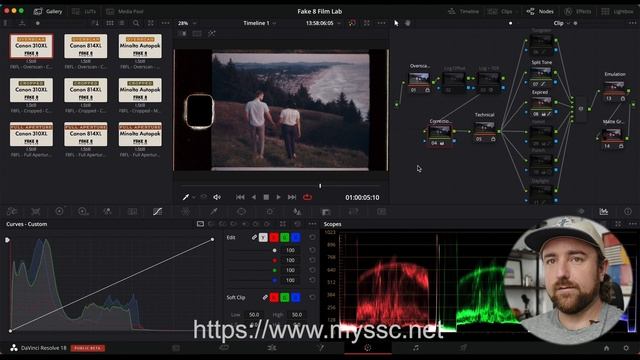Toggle the Timeline panel button

coord(463,11)
